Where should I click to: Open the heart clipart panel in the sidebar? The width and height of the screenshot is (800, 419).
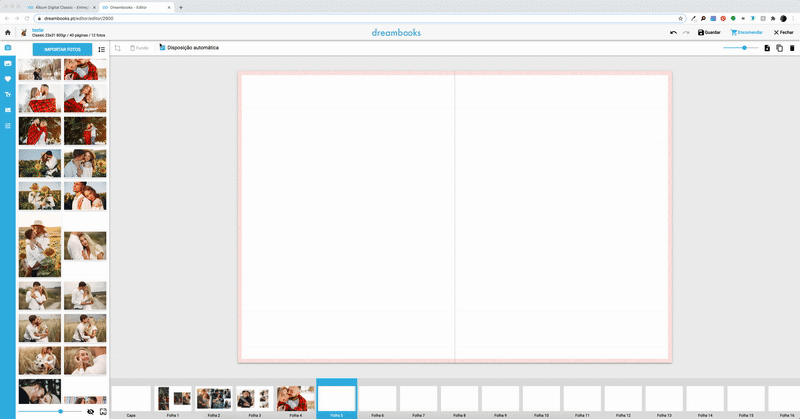[8, 79]
